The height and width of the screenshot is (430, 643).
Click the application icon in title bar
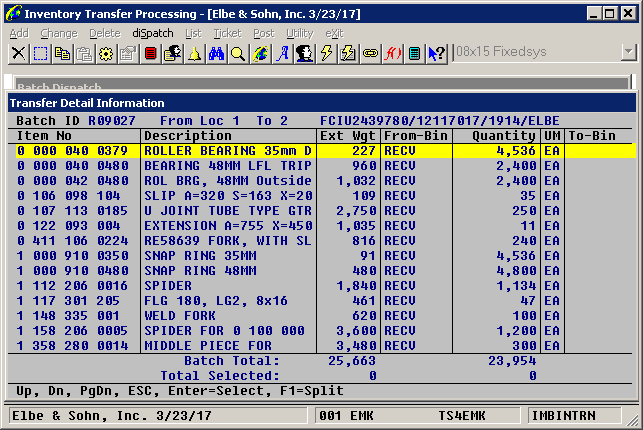14,14
